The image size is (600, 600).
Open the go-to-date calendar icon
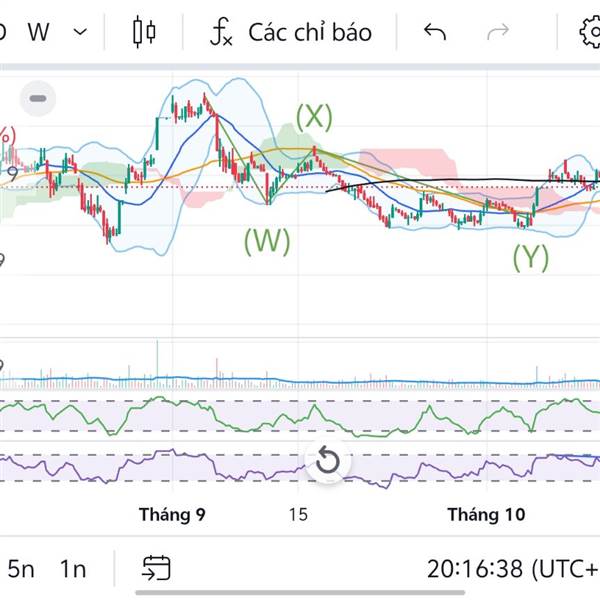pos(156,569)
